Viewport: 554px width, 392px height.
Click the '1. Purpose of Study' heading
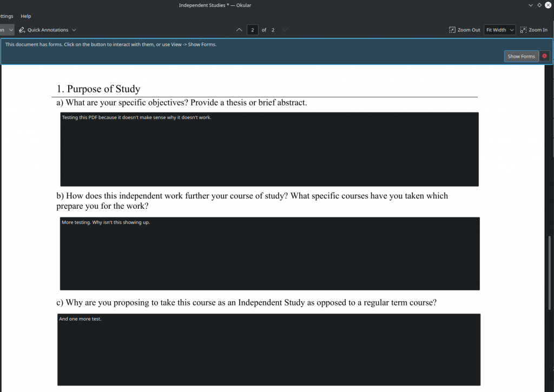[98, 89]
